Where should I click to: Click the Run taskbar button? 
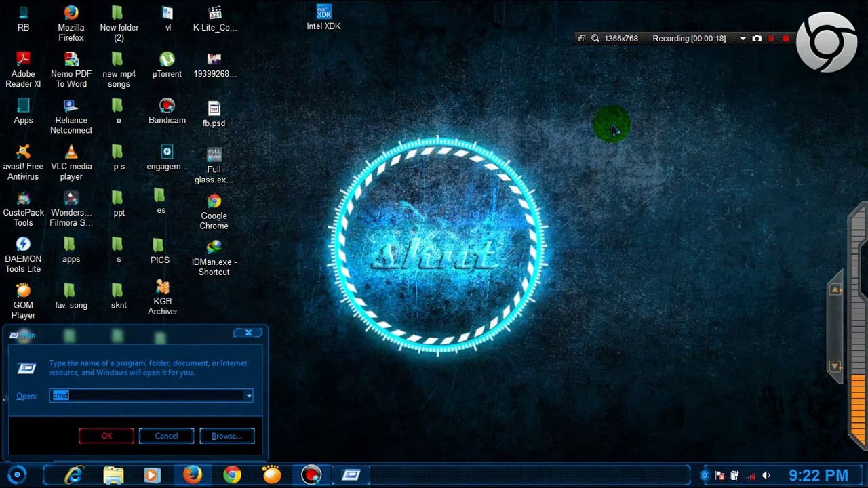[351, 475]
